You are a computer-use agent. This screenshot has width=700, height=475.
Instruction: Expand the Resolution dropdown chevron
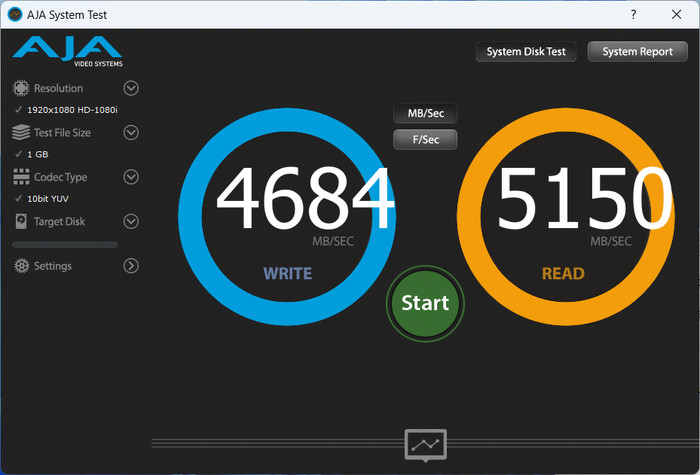coord(131,88)
